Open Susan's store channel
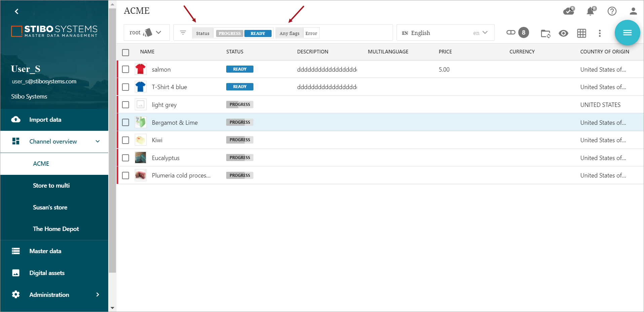 (50, 207)
